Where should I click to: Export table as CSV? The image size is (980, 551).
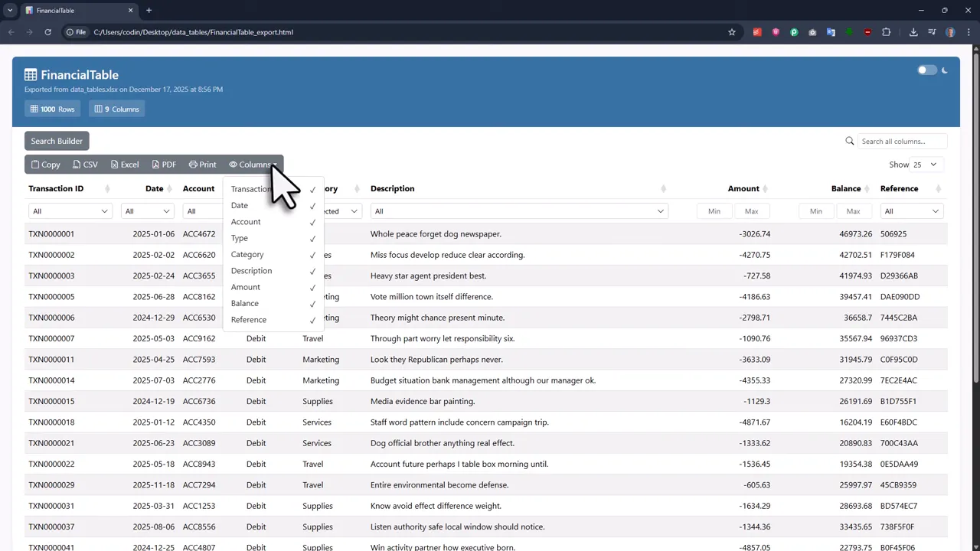(x=85, y=165)
